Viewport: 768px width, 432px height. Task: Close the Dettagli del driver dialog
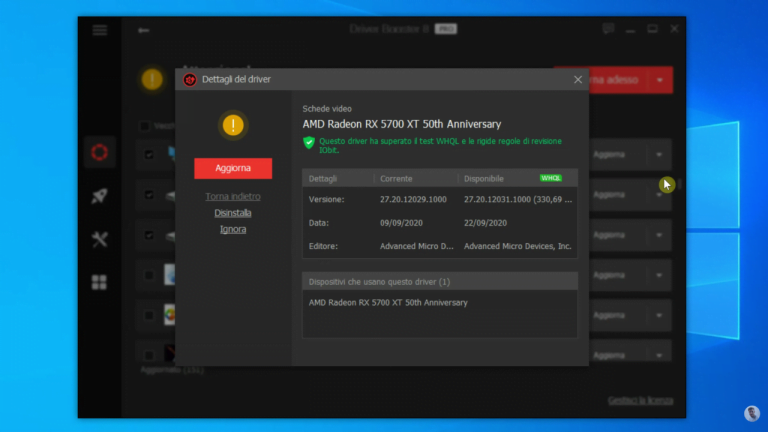coord(578,79)
